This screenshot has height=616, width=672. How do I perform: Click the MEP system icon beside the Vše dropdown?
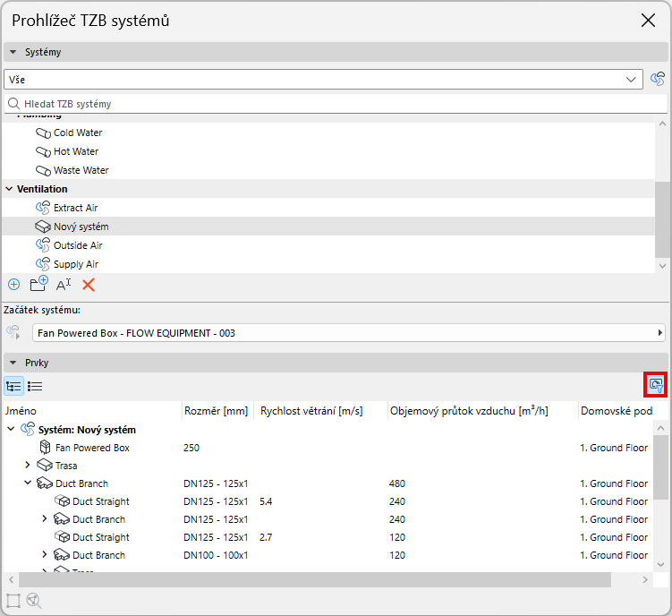[658, 79]
